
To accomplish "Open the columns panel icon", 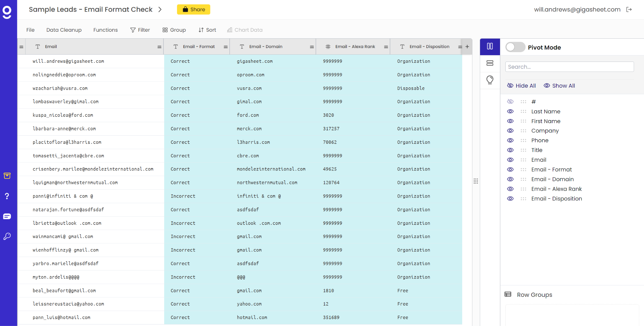I will 490,46.
